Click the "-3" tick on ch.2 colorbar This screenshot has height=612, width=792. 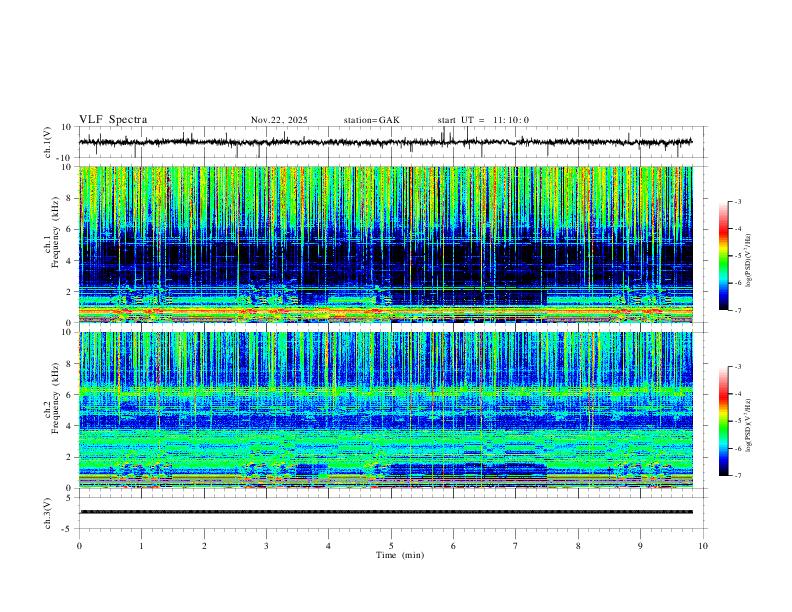[737, 367]
